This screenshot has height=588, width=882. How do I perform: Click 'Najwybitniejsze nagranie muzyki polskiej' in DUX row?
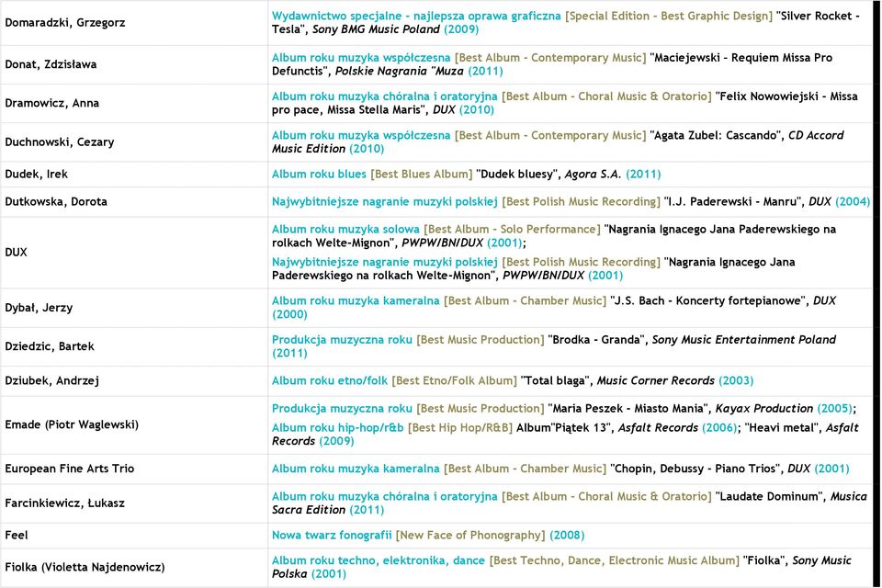pos(385,262)
